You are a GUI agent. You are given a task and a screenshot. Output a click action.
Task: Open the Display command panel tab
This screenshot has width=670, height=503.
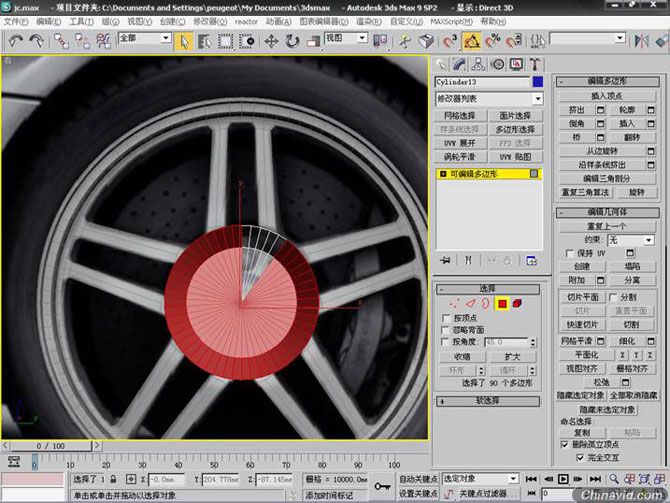[x=516, y=65]
